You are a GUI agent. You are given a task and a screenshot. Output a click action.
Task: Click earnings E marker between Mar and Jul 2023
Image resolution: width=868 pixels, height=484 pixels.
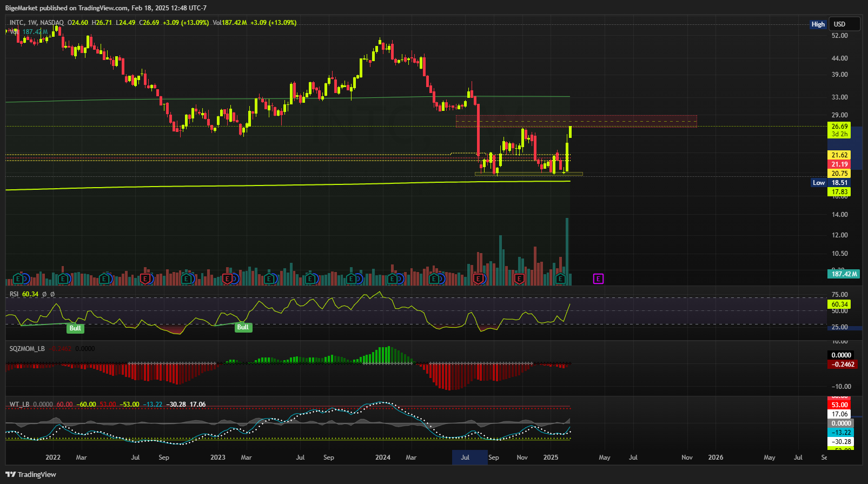tap(269, 279)
